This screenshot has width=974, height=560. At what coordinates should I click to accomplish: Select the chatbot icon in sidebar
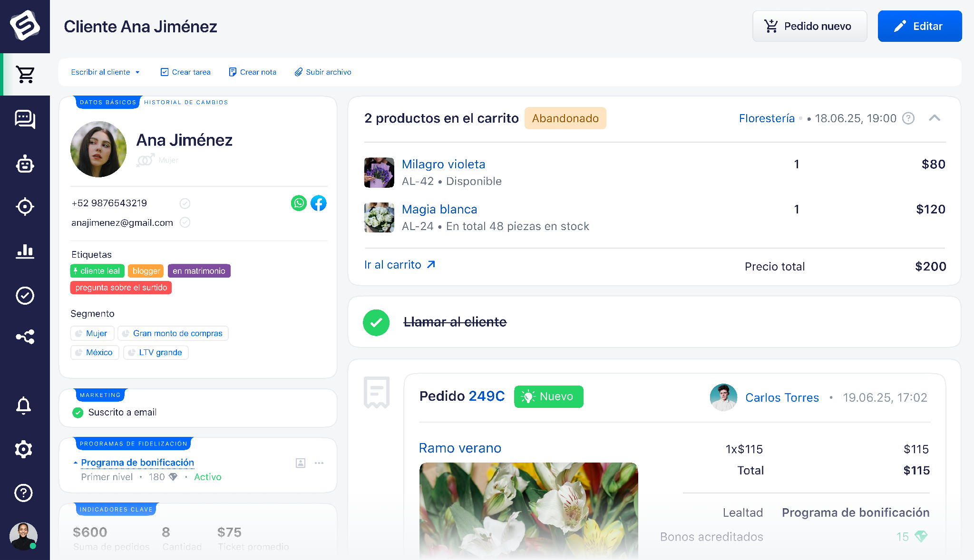(25, 164)
